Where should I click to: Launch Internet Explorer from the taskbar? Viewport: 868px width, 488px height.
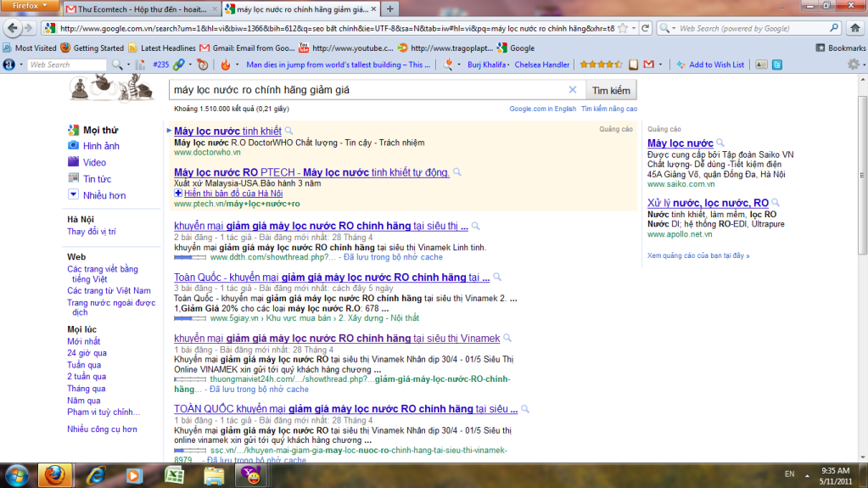[96, 476]
